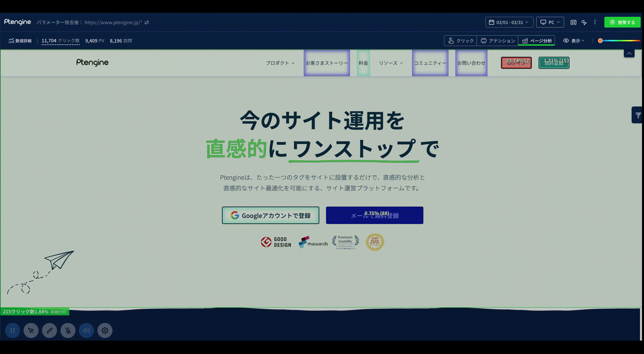Open the recorder settings gear
Screen dimensions: 644x354
point(105,330)
